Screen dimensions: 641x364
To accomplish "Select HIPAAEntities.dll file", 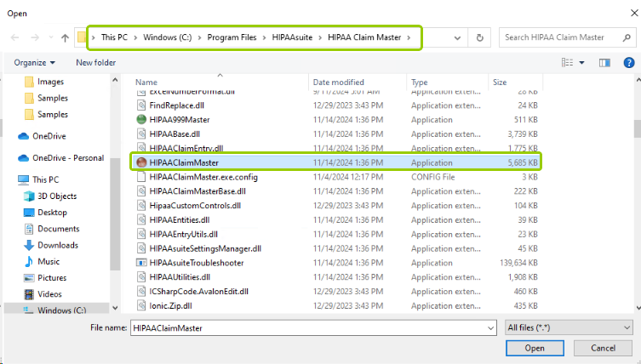I will pos(180,219).
